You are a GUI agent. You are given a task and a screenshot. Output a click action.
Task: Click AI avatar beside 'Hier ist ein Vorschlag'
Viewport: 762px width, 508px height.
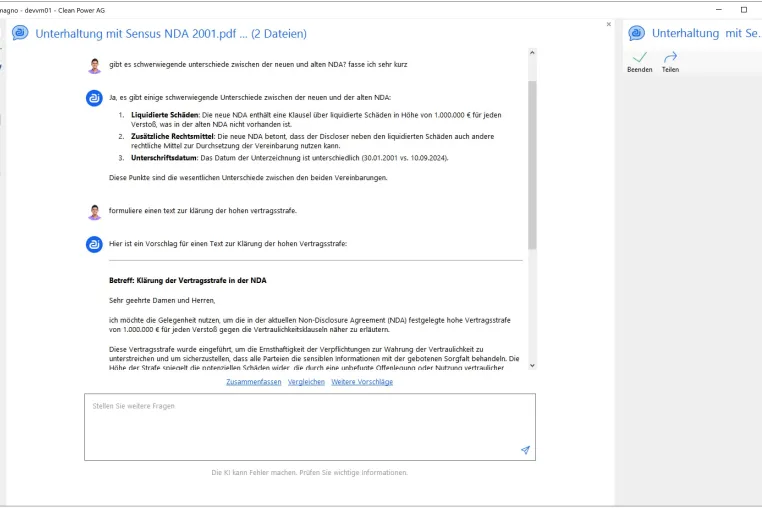(x=94, y=244)
